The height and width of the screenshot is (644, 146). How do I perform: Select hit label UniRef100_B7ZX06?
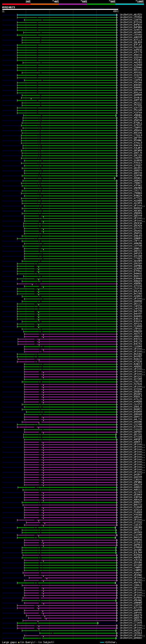131,22
